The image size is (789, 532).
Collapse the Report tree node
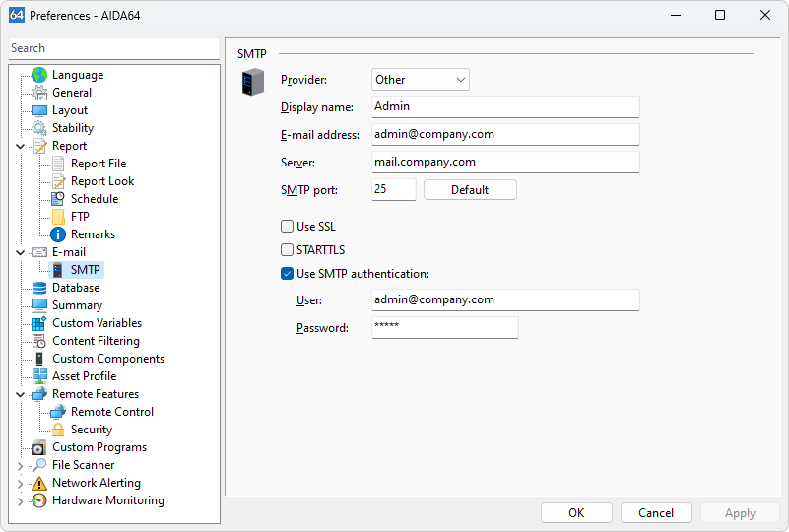21,146
